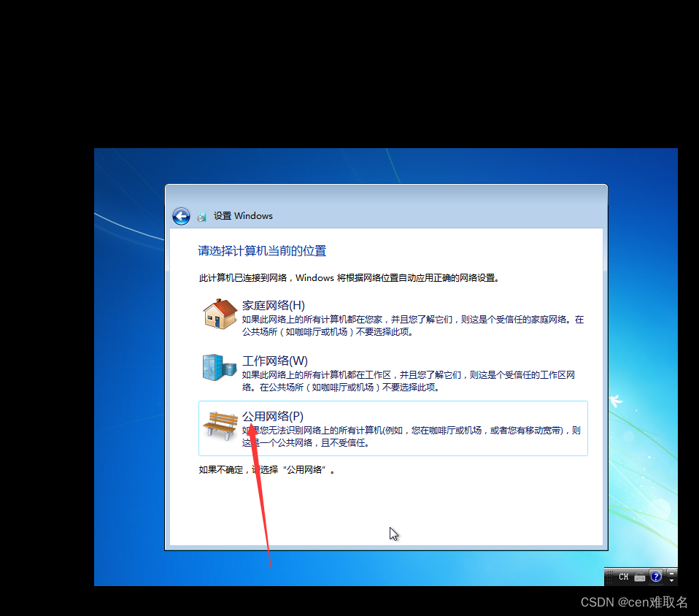Open language bar help question mark
699x616 pixels.
pos(655,577)
